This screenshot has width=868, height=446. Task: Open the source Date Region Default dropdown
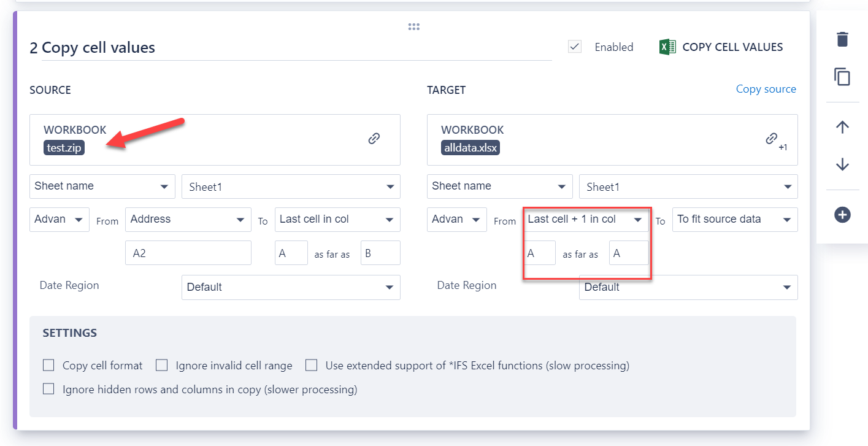point(291,287)
